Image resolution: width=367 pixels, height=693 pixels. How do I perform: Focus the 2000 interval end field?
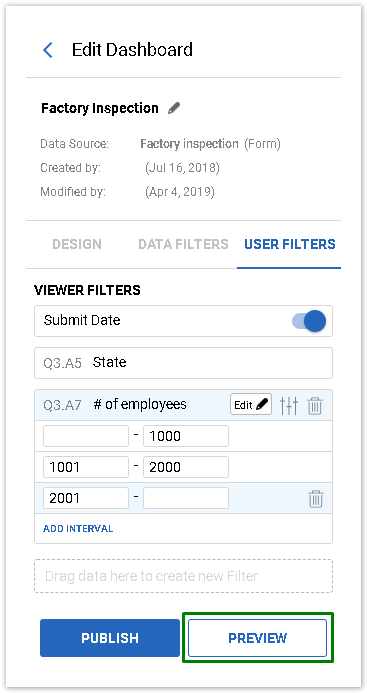(x=186, y=467)
